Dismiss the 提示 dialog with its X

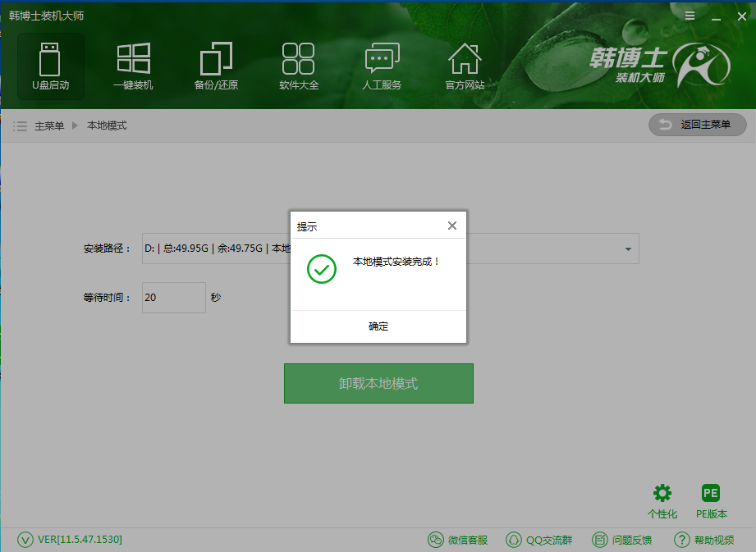click(x=451, y=225)
